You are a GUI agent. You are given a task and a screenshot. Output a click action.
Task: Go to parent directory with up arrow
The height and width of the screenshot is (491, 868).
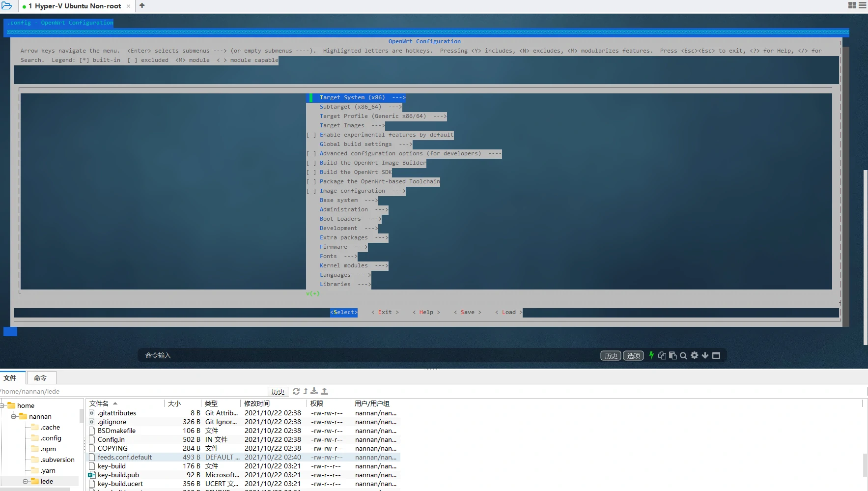pos(306,391)
